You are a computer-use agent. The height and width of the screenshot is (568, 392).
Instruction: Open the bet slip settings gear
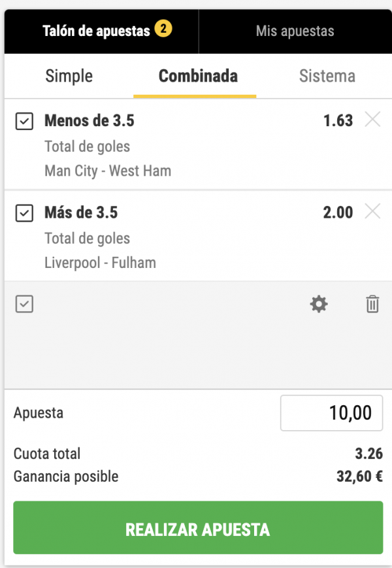point(319,304)
